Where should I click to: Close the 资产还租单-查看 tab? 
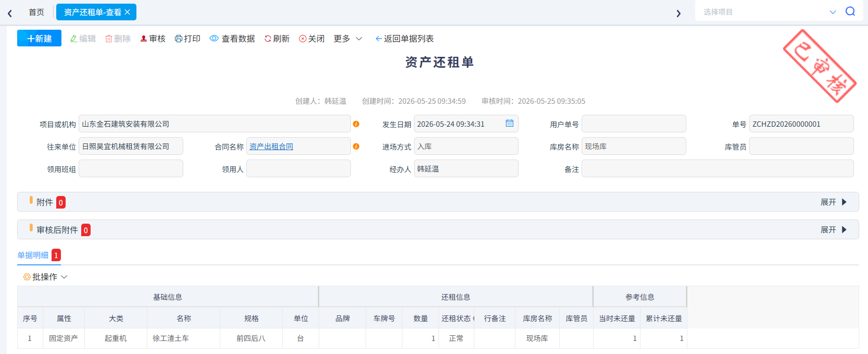128,12
